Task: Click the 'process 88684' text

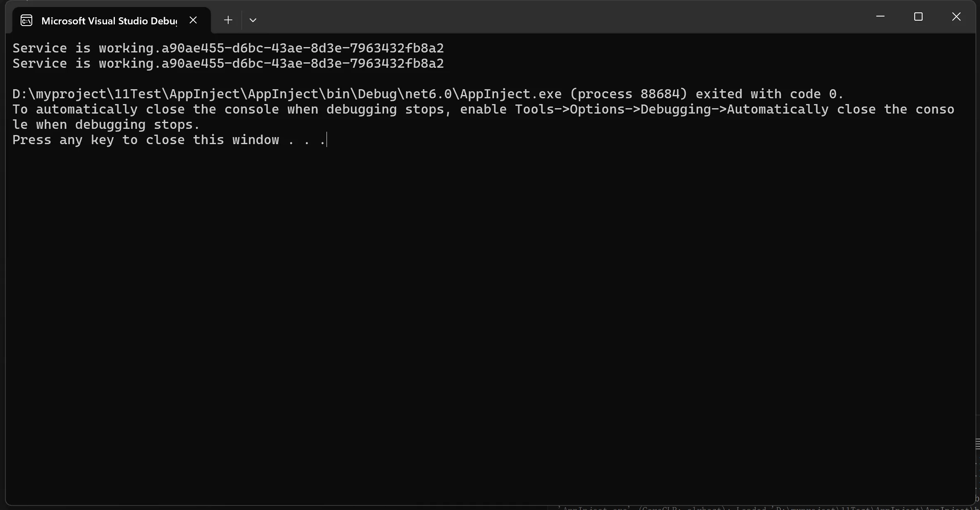Action: (628, 94)
